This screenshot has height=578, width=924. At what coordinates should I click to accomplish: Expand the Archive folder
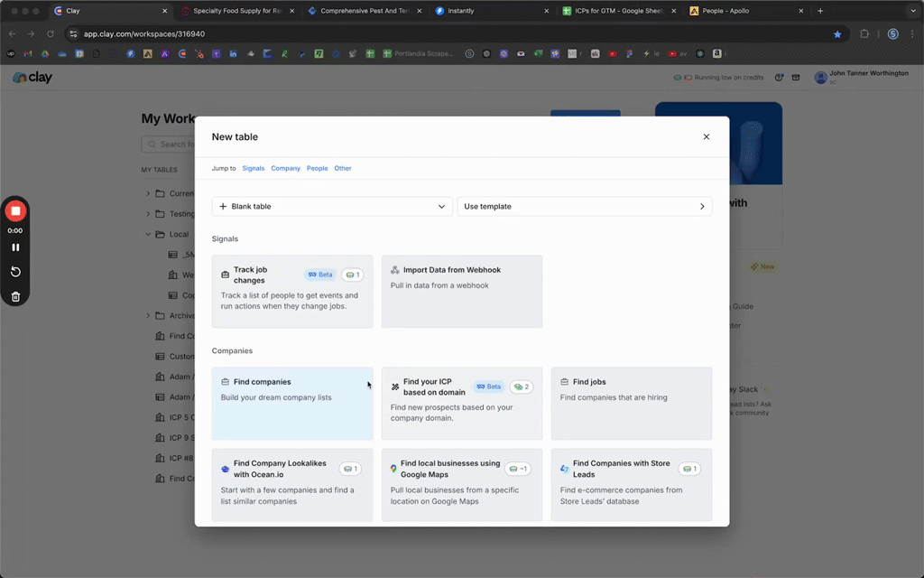(x=149, y=315)
